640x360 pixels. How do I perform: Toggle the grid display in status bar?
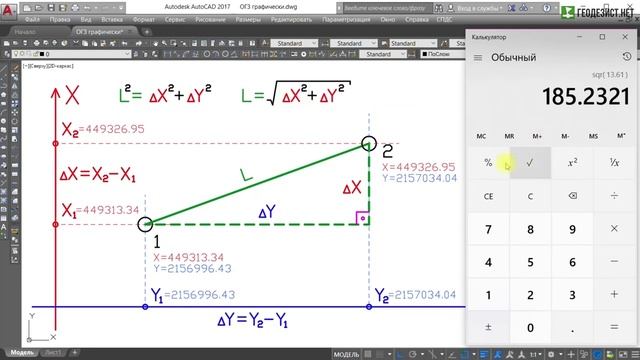pyautogui.click(x=368, y=354)
